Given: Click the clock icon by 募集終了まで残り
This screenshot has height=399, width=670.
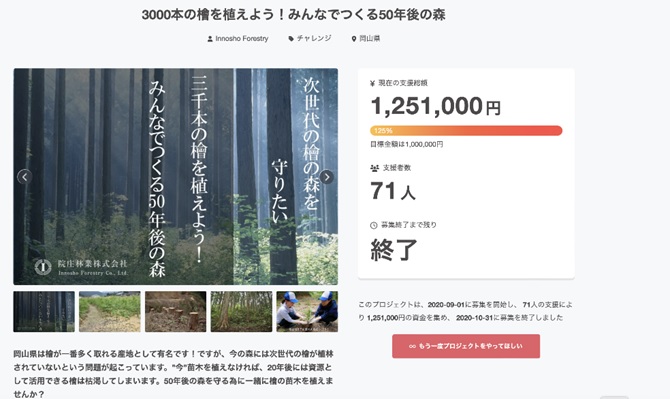Looking at the screenshot, I should pyautogui.click(x=373, y=225).
